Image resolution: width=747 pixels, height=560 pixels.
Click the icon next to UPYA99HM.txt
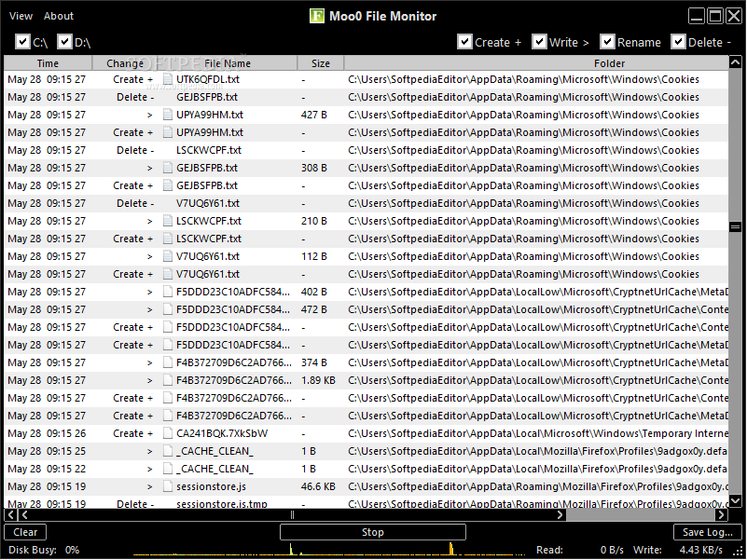coord(166,115)
